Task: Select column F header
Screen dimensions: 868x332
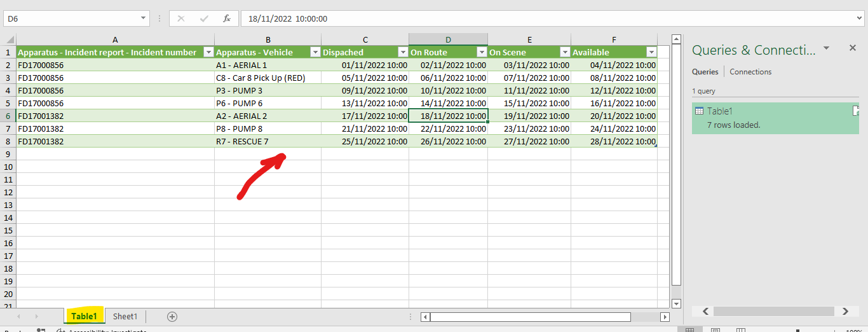Action: pyautogui.click(x=614, y=39)
